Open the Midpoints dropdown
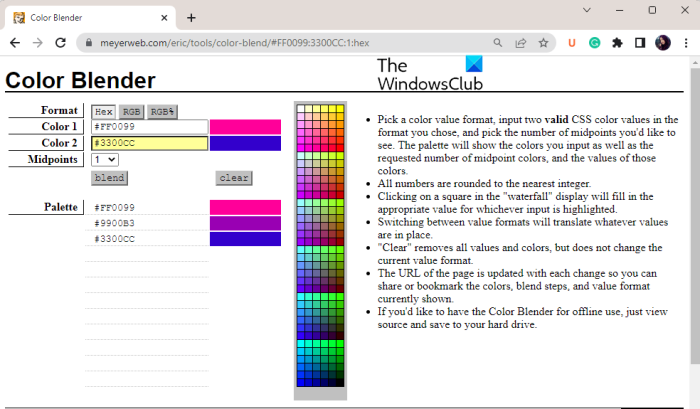This screenshot has width=700, height=409. point(105,159)
